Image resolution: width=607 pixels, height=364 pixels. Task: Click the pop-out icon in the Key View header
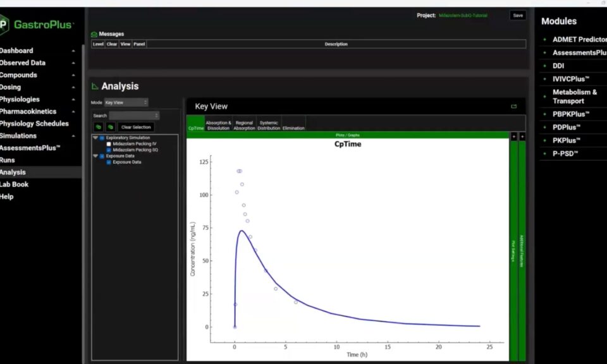[x=513, y=106]
